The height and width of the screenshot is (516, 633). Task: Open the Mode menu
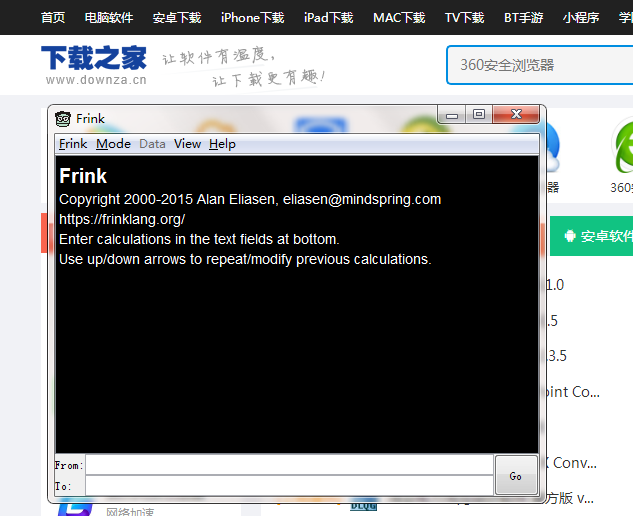point(113,144)
